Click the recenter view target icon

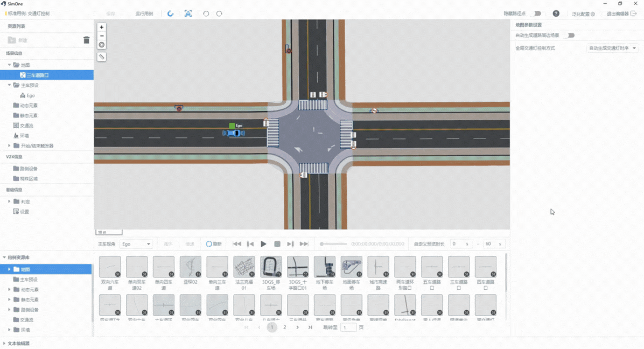[x=102, y=45]
